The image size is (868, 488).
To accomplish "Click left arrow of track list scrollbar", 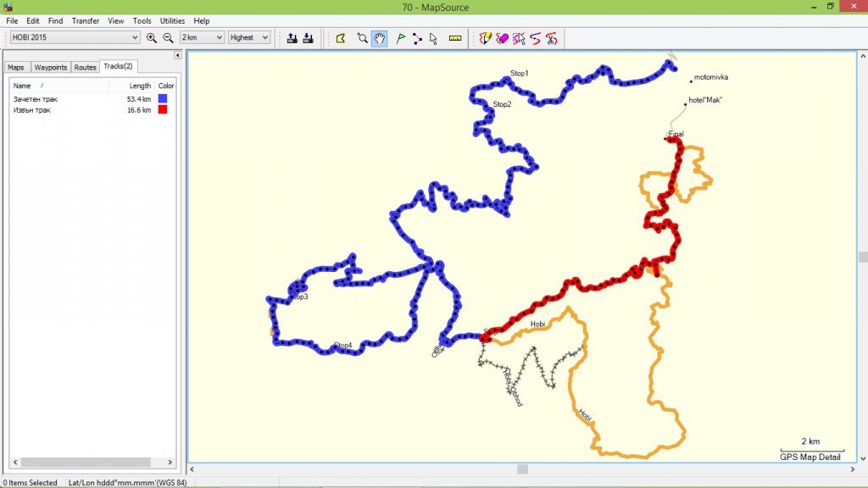I will pos(15,462).
